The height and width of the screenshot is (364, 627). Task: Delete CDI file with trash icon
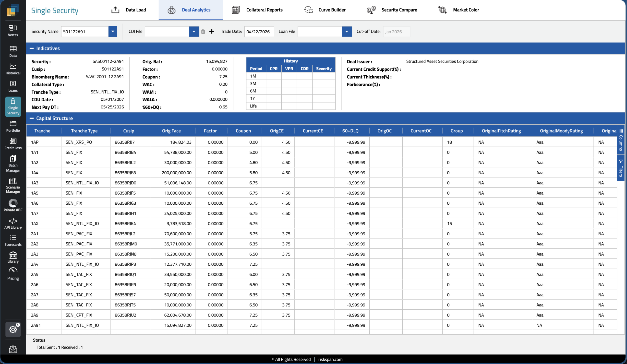point(203,31)
